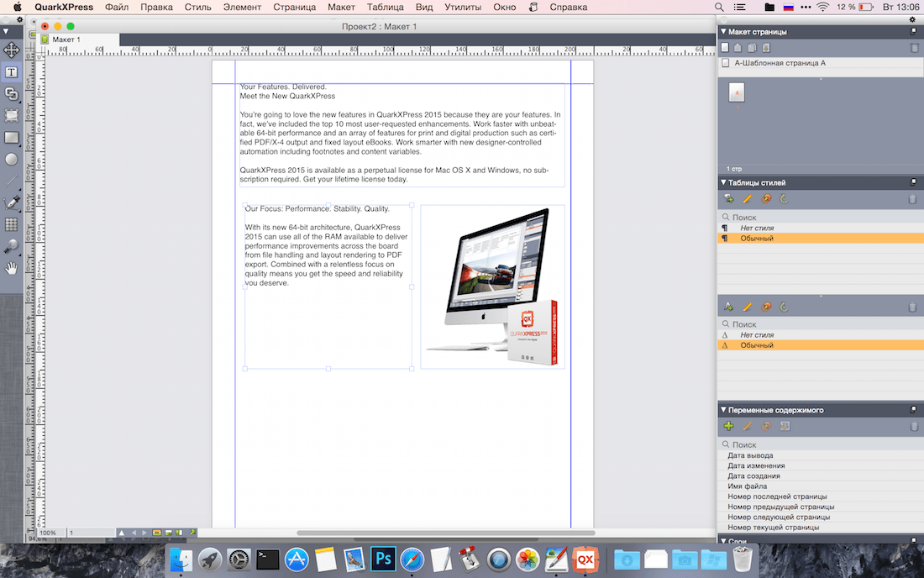
Task: Open Таблицы стилей panel options menu
Action: [x=913, y=182]
